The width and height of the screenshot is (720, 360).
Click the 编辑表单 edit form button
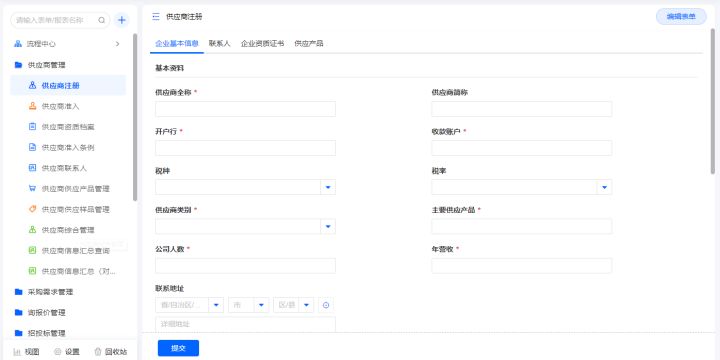pyautogui.click(x=681, y=17)
